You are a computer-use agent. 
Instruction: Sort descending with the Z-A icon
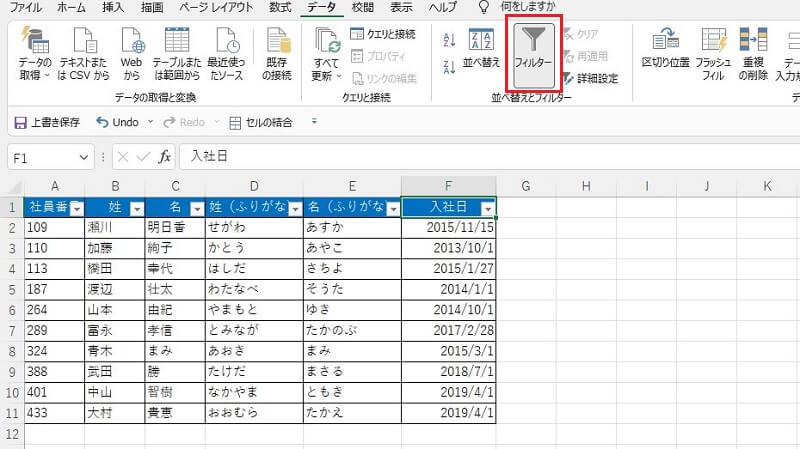tap(449, 67)
